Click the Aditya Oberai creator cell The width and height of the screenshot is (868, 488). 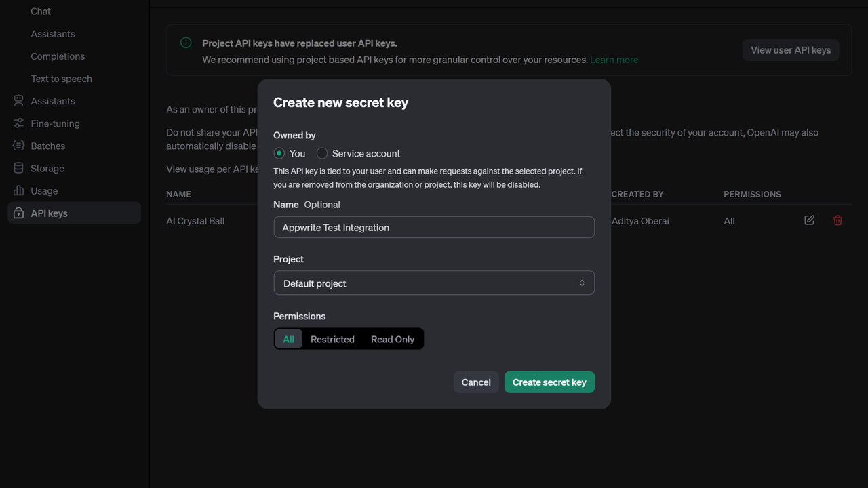click(x=640, y=221)
